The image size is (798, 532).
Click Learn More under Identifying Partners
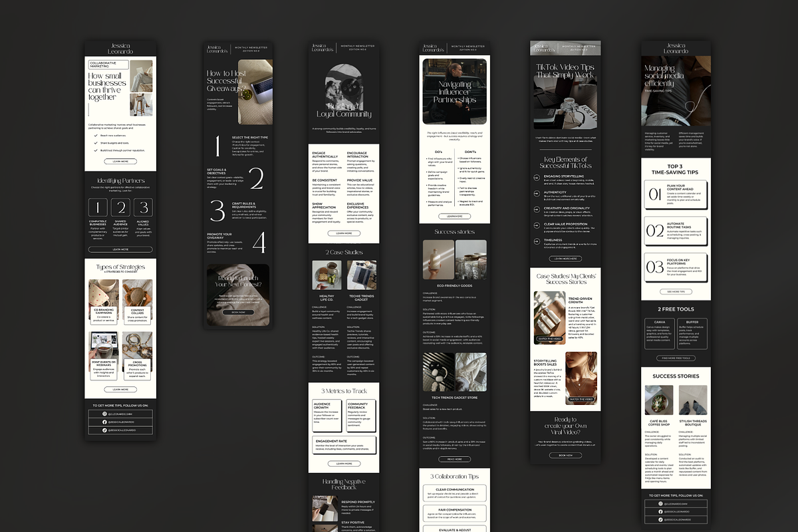120,249
